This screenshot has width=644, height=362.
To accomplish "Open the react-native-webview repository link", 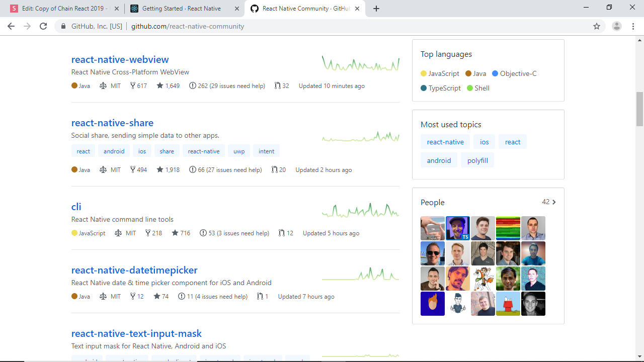I will [120, 59].
